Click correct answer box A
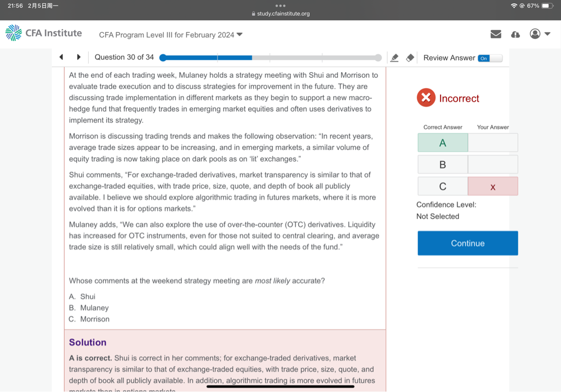The image size is (561, 392). click(x=443, y=143)
